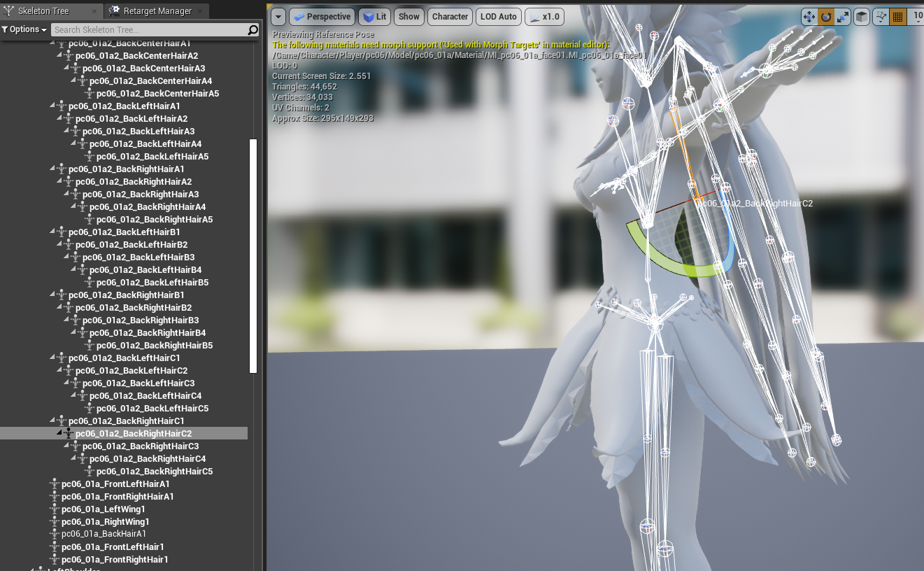Click the bone icon beside pc06_01a_RightWing1

click(x=55, y=522)
